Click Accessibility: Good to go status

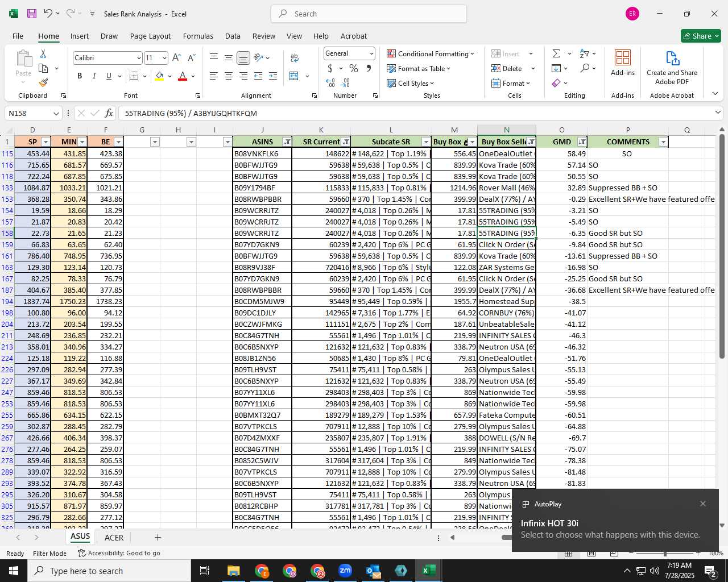[x=119, y=553]
